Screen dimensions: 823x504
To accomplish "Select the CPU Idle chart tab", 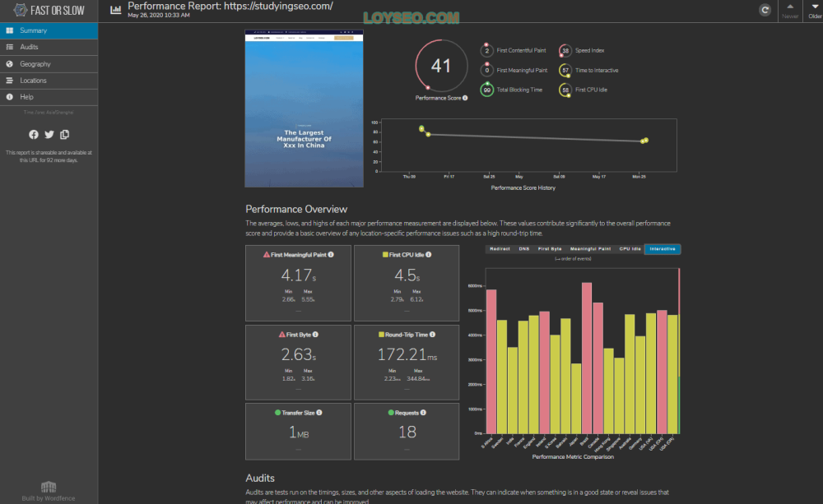I will (x=630, y=249).
